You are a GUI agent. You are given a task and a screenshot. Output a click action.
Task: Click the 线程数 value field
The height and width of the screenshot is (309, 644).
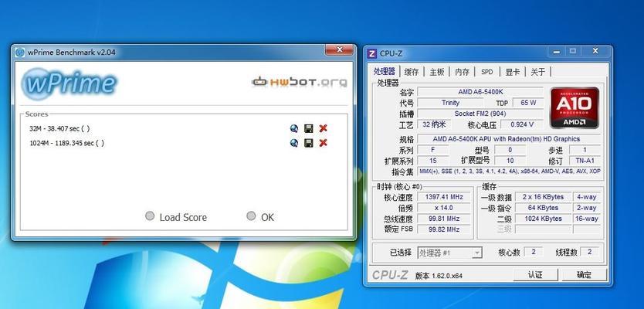[x=590, y=252]
